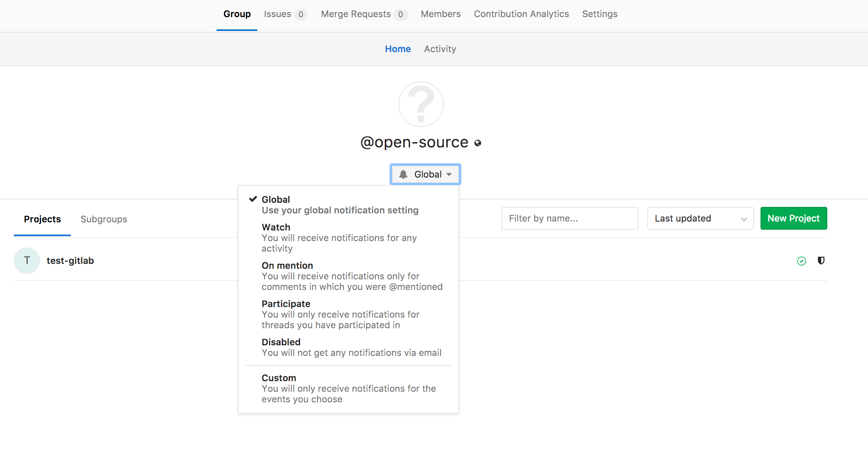Click the globe visibility icon next to @open-source
The width and height of the screenshot is (868, 461).
click(x=478, y=143)
